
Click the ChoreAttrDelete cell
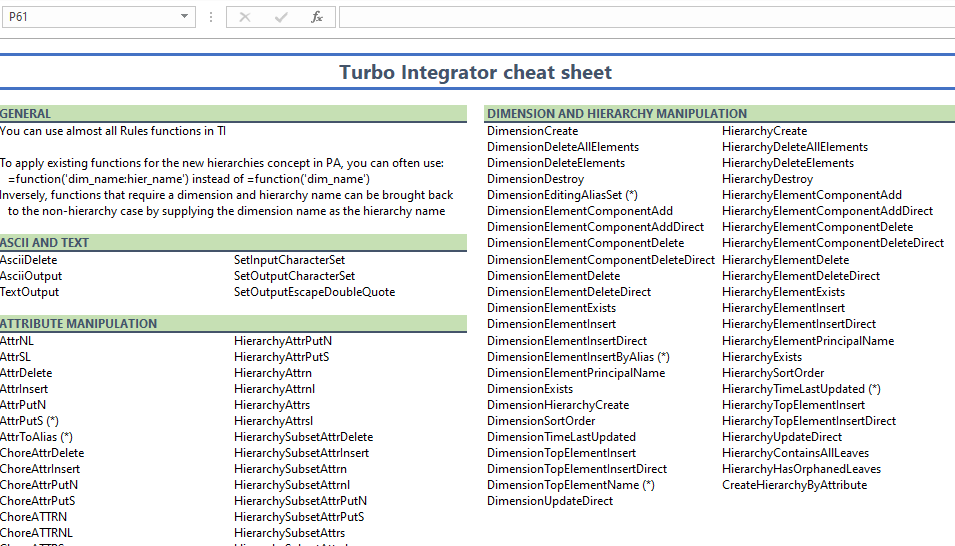[x=42, y=453]
